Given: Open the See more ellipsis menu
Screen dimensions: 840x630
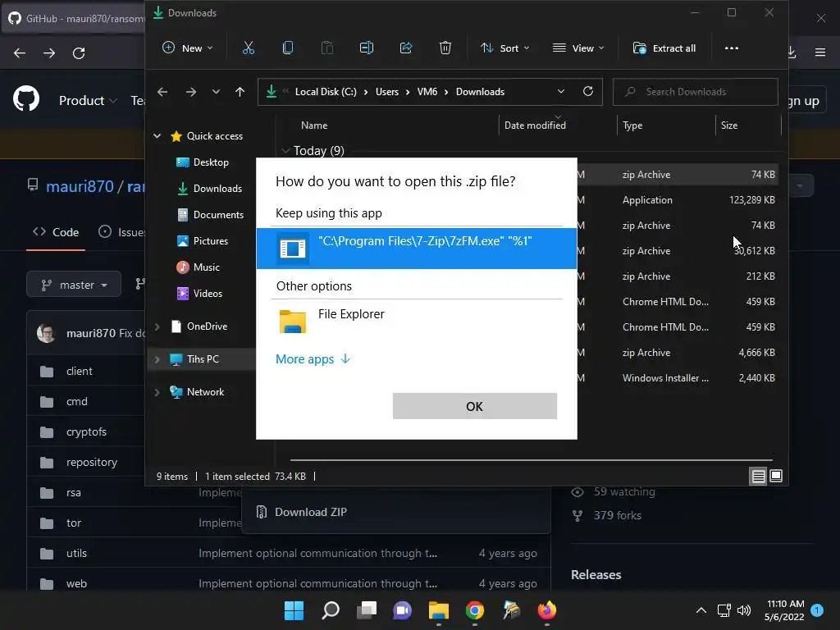Looking at the screenshot, I should tap(731, 48).
